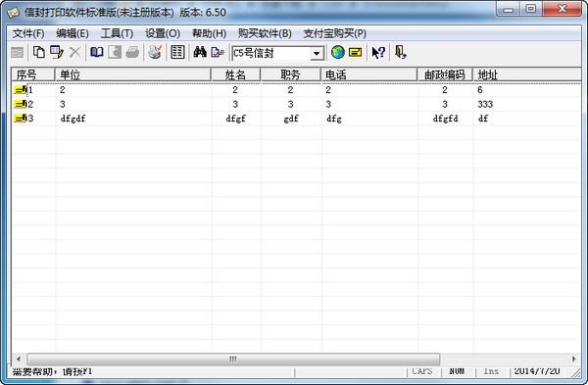Click the scrollbar right arrow
The image size is (588, 385).
click(x=574, y=360)
